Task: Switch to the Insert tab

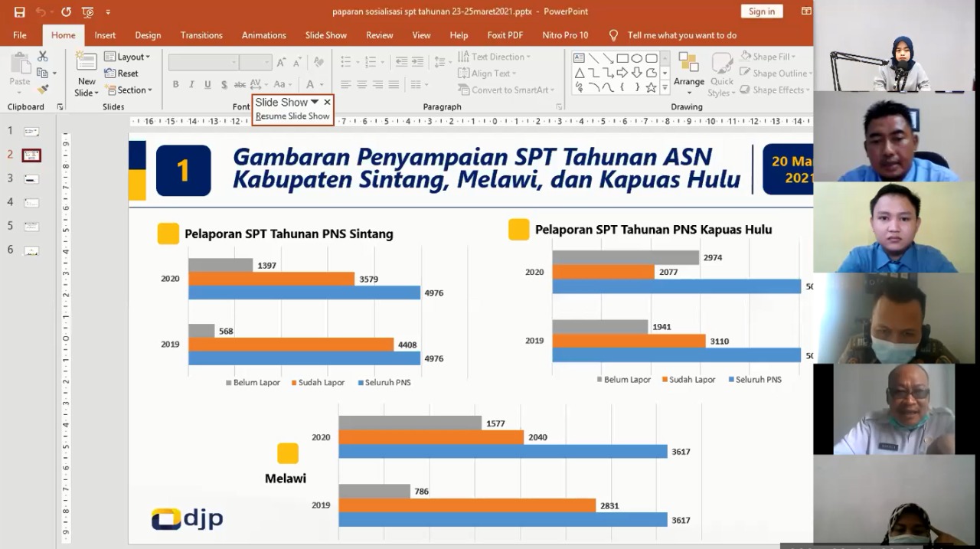Action: pos(105,35)
